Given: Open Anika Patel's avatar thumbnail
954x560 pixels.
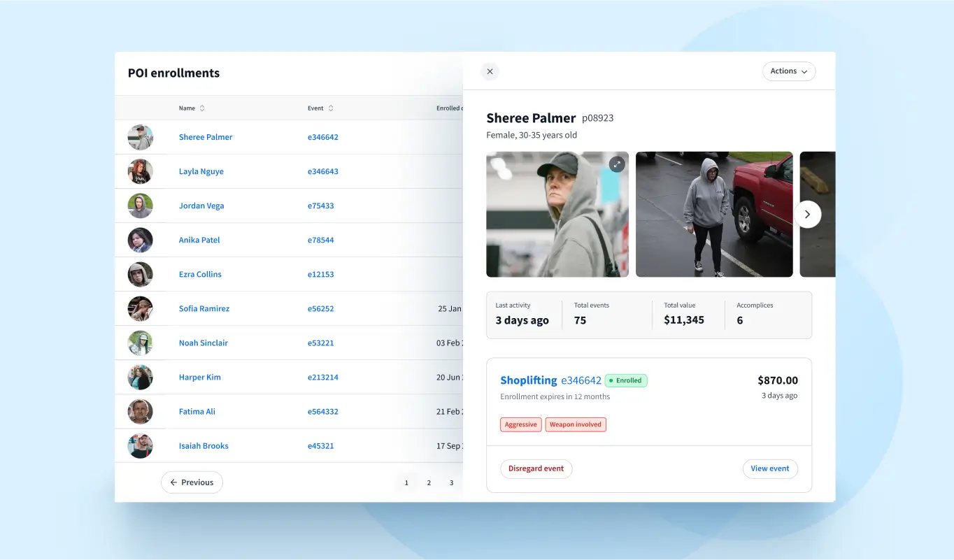Looking at the screenshot, I should [140, 240].
